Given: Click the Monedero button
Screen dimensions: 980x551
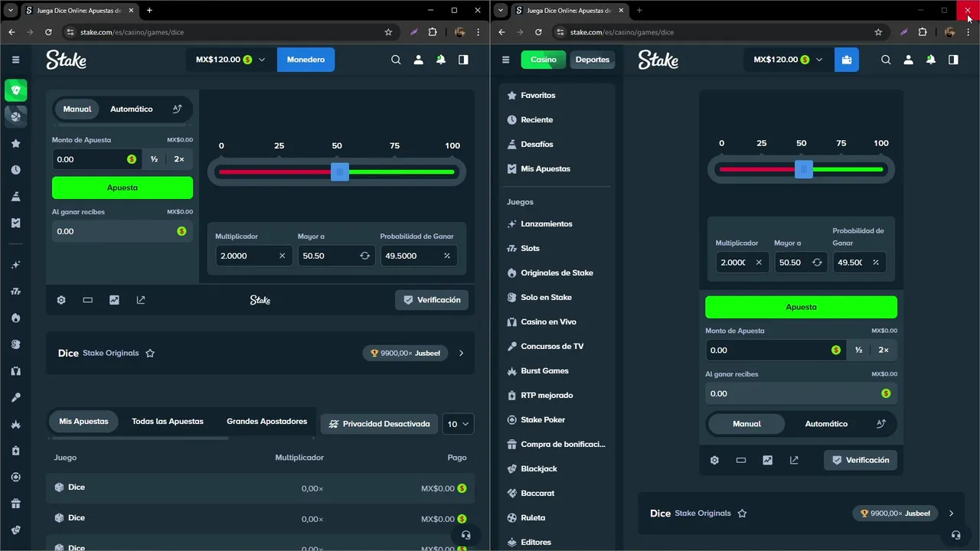Looking at the screenshot, I should point(305,60).
